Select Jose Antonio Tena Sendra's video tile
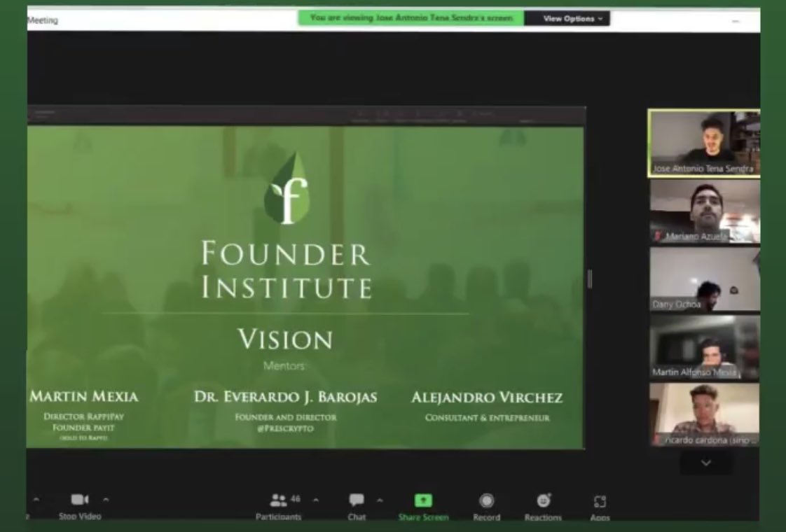Screen dimensions: 786x532 point(704,143)
